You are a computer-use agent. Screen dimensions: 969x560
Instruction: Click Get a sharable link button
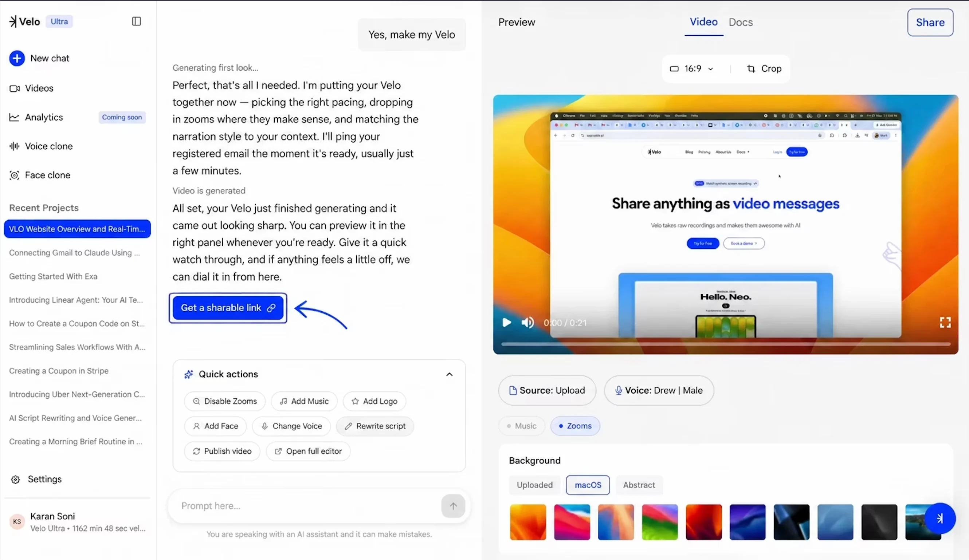coord(228,308)
